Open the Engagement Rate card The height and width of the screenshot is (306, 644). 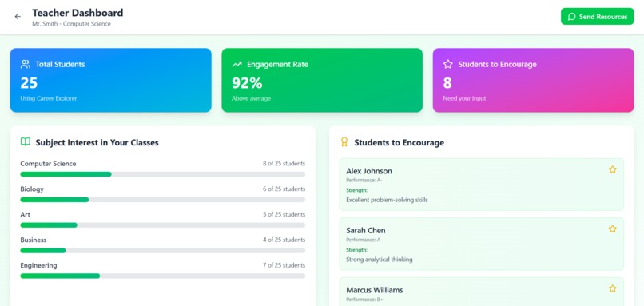point(322,80)
